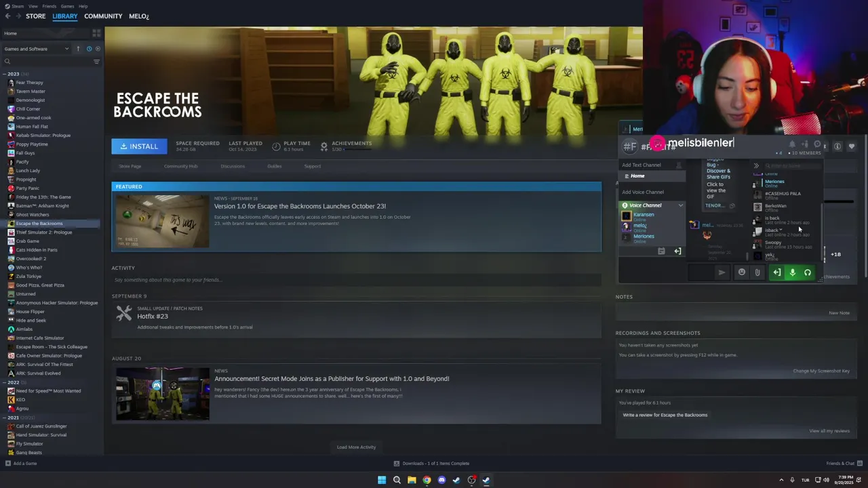Open the advanced filter options icon
The image size is (868, 488).
(96, 62)
